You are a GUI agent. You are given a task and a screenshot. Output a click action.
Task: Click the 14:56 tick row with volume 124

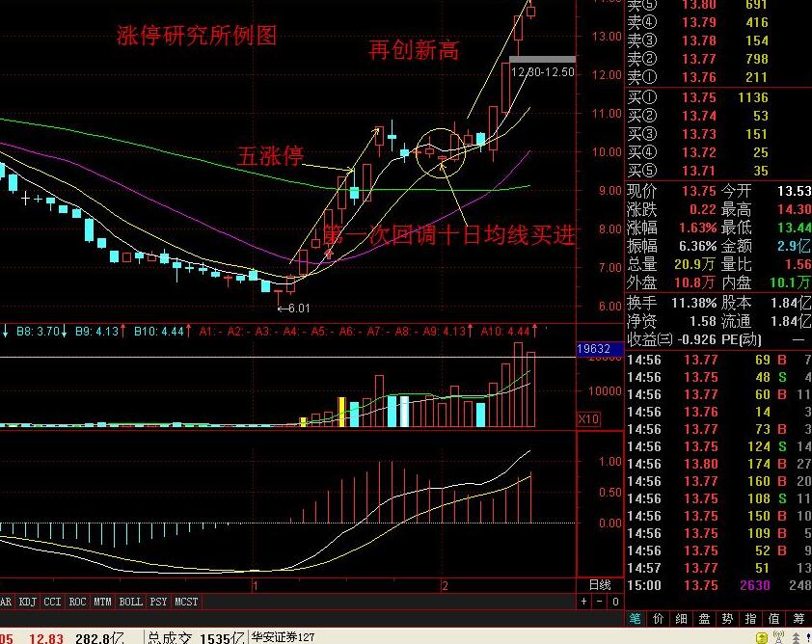pyautogui.click(x=718, y=446)
